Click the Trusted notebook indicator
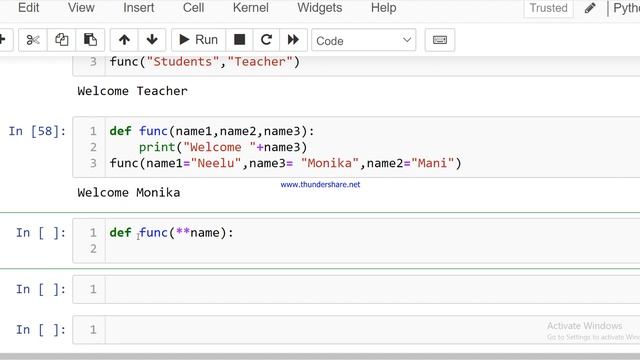Screen dimensions: 640x360 click(x=548, y=8)
